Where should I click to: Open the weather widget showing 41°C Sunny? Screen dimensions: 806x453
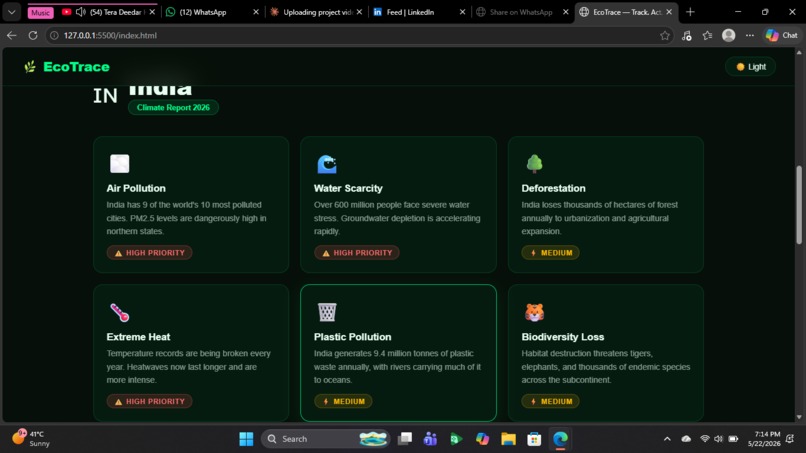[32, 438]
